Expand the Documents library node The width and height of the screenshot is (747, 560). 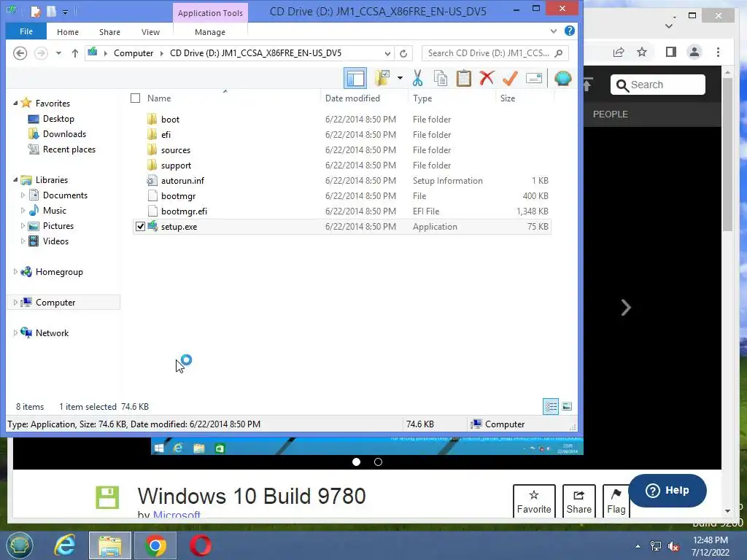point(23,195)
